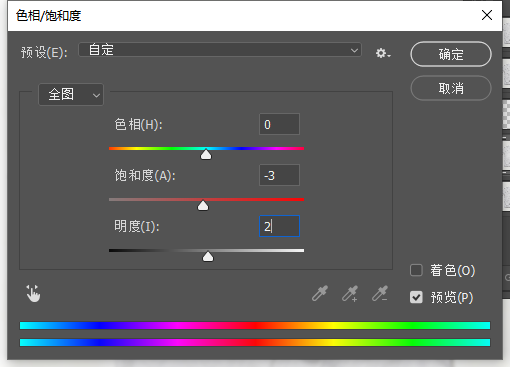Open the 预设 dropdown showing 自定
Viewport: 510px width, 367px height.
click(x=220, y=50)
